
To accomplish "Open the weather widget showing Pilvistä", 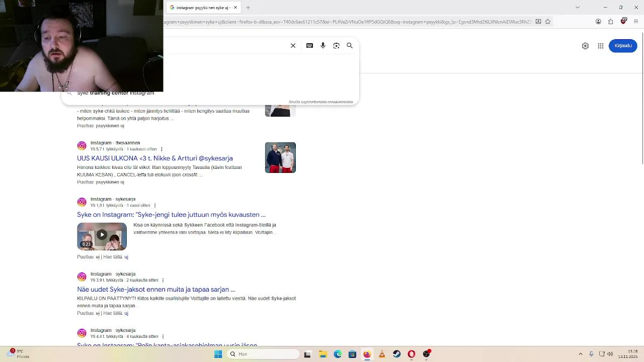I will 18,354.
